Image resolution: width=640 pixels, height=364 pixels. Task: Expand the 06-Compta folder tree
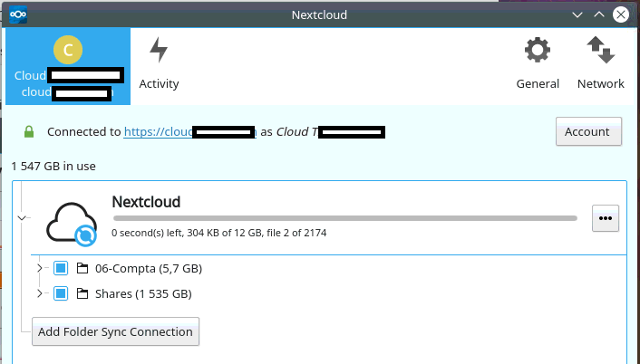(x=40, y=268)
